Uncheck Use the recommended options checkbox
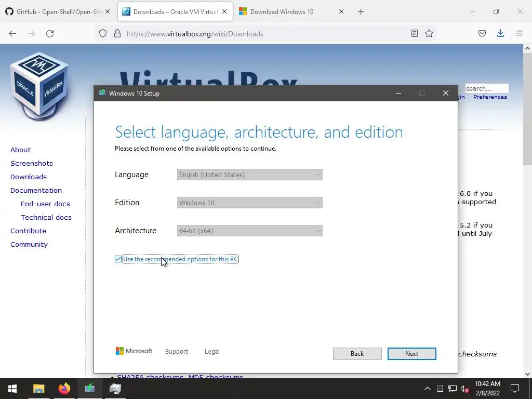 118,259
